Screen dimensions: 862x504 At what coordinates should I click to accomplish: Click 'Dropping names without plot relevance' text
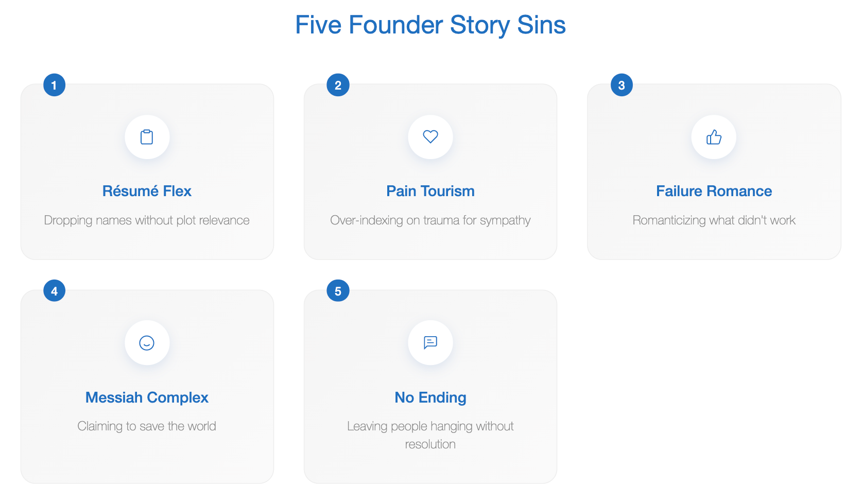[147, 220]
